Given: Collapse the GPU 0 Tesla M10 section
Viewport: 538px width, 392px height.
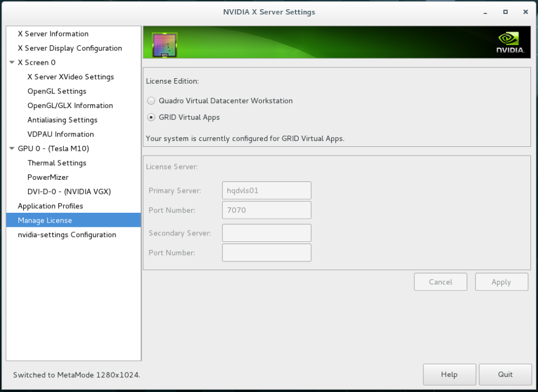Looking at the screenshot, I should [12, 148].
